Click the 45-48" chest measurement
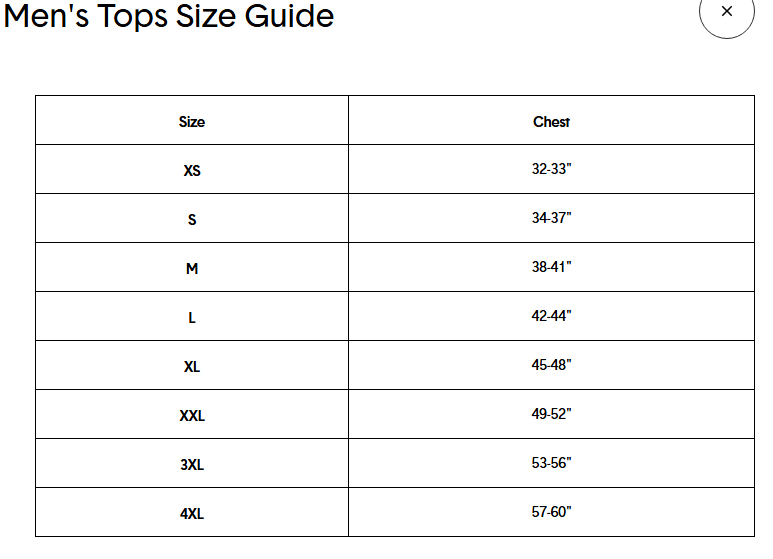 pyautogui.click(x=551, y=365)
